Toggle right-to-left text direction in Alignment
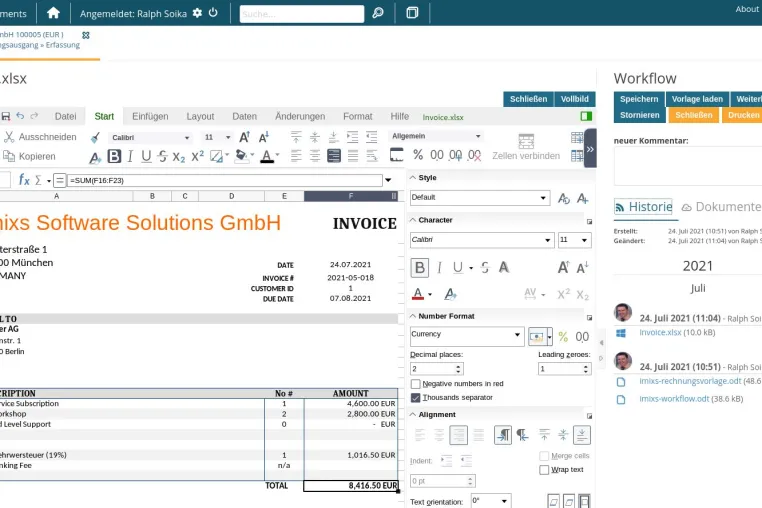The image size is (762, 508). [522, 435]
